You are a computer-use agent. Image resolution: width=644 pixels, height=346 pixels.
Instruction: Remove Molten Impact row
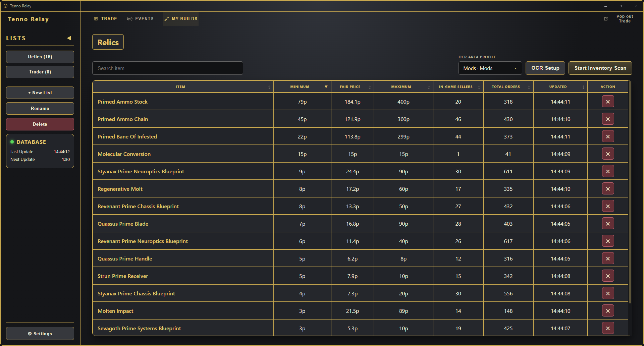[x=608, y=311]
